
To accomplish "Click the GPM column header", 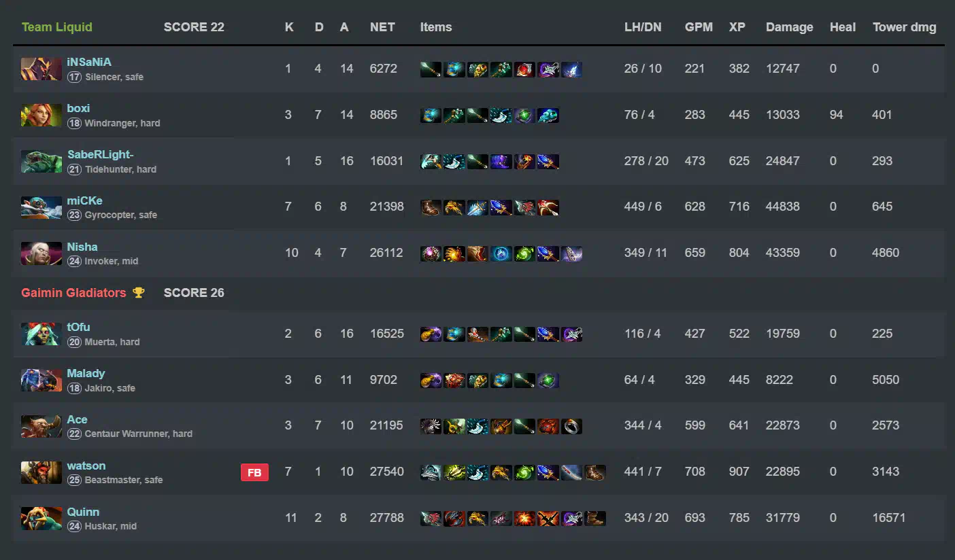I will coord(699,27).
